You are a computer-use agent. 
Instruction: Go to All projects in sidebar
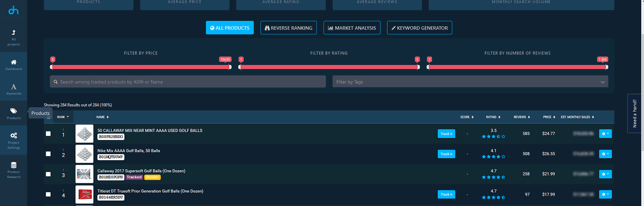pos(14,38)
